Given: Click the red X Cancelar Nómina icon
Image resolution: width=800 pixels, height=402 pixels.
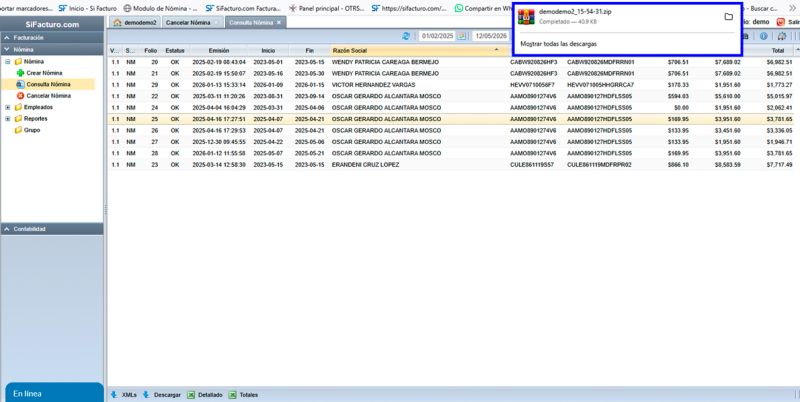Looking at the screenshot, I should click(20, 95).
